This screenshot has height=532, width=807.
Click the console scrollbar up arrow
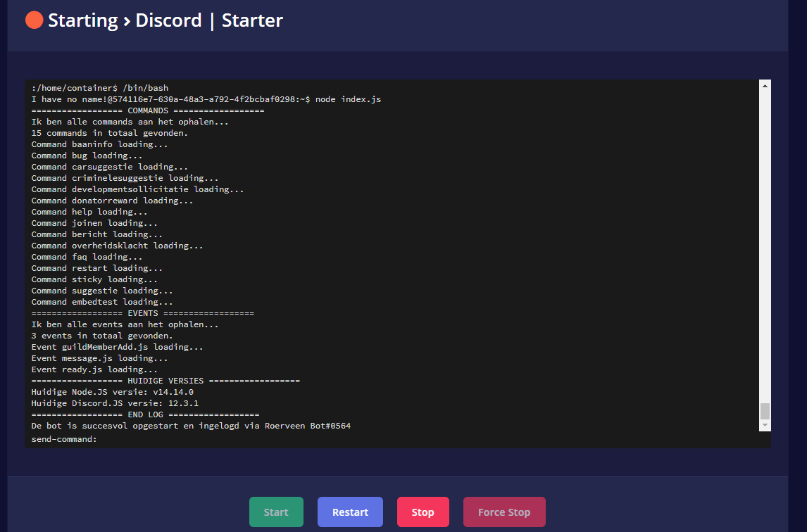click(765, 85)
